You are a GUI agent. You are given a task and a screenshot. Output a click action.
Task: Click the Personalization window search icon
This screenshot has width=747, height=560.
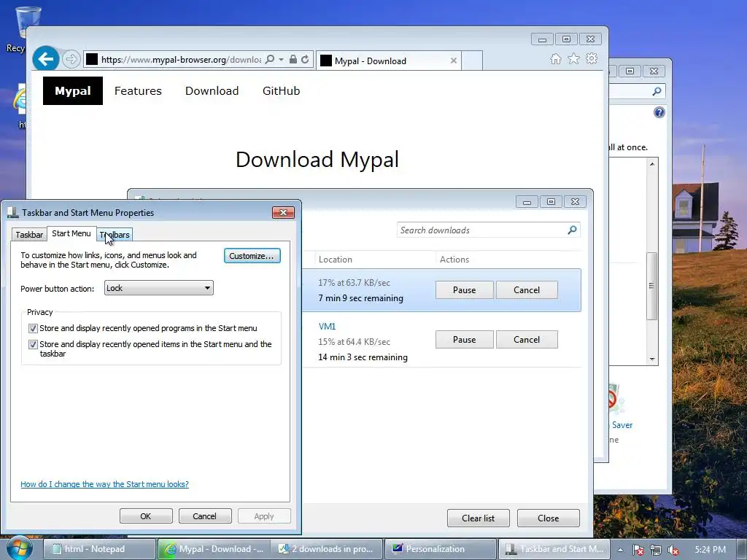tap(657, 91)
